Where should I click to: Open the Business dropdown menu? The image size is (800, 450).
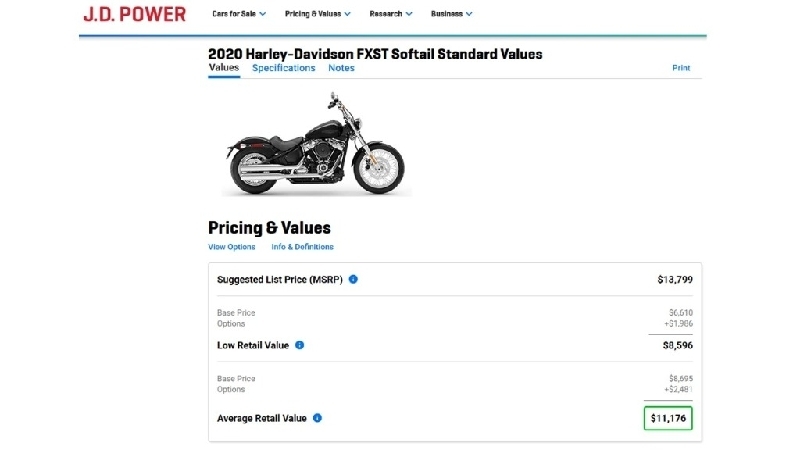click(451, 14)
